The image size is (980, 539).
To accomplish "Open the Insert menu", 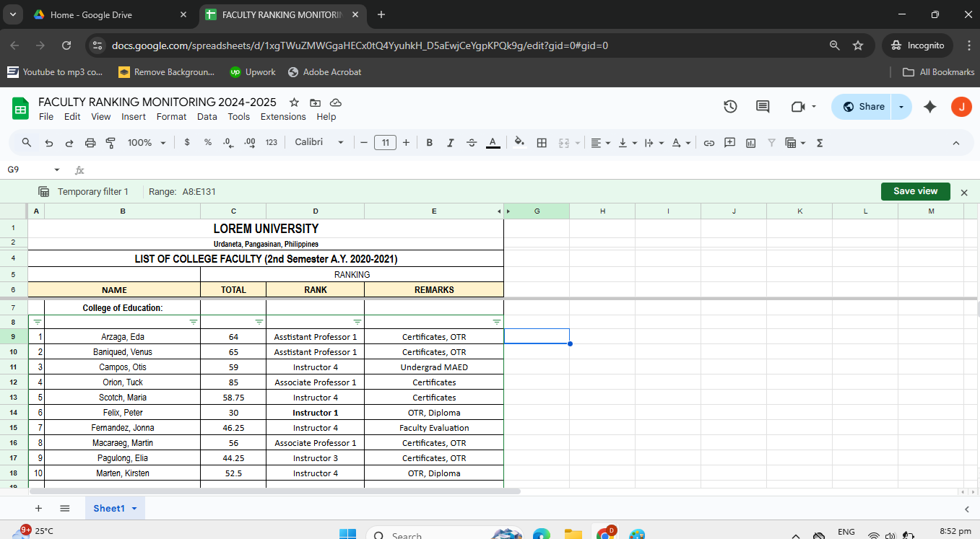I will tap(134, 117).
